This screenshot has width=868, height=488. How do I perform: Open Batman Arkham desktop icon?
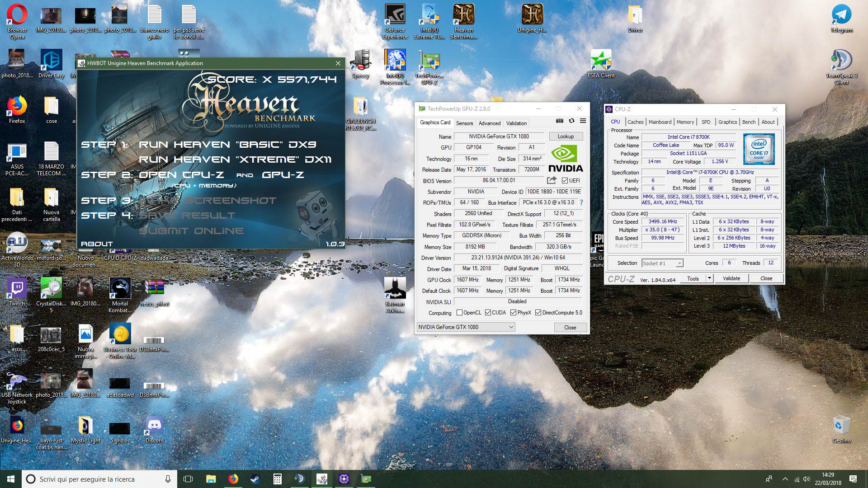point(395,295)
